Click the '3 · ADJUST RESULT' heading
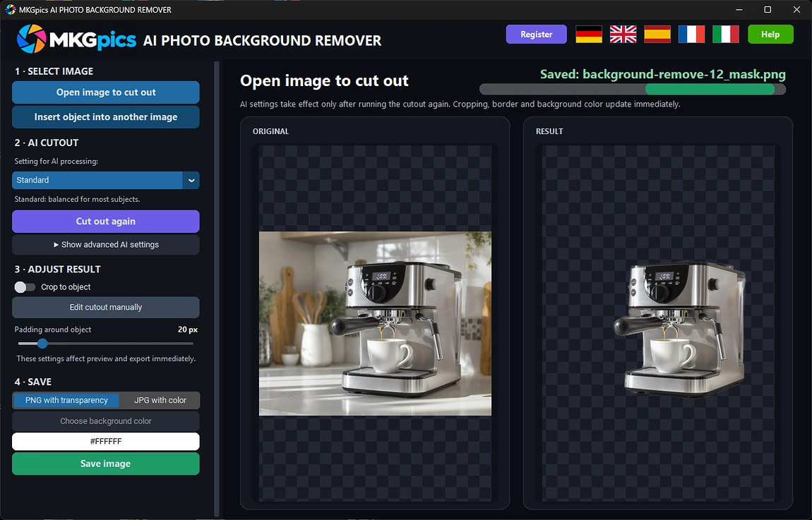This screenshot has width=812, height=520. [57, 269]
